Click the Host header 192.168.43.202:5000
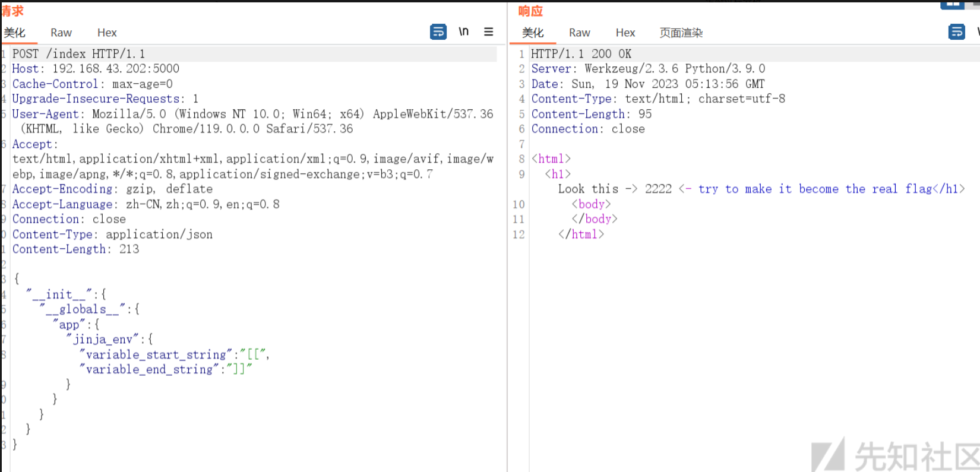This screenshot has width=980, height=472. (x=96, y=69)
